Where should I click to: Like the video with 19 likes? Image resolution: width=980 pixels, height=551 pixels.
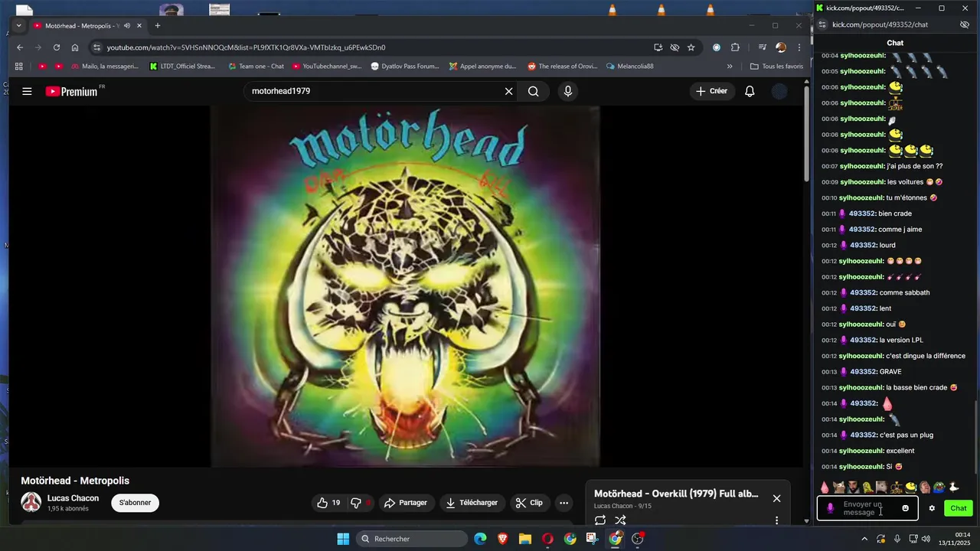[x=328, y=503]
